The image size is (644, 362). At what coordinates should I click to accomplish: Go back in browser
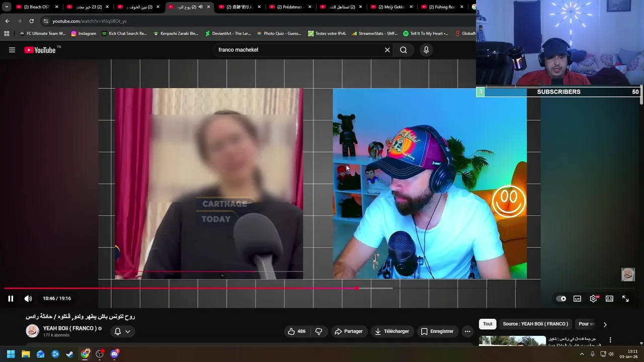(x=7, y=21)
